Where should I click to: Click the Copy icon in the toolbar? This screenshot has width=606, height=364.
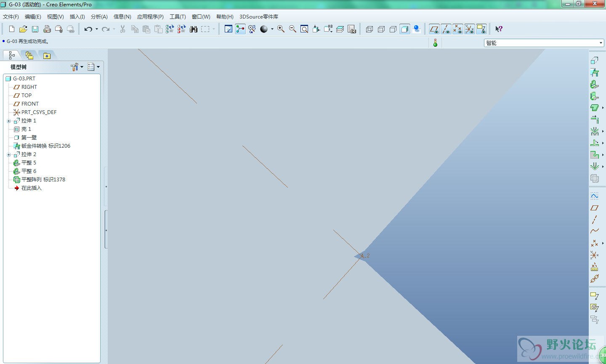click(135, 29)
